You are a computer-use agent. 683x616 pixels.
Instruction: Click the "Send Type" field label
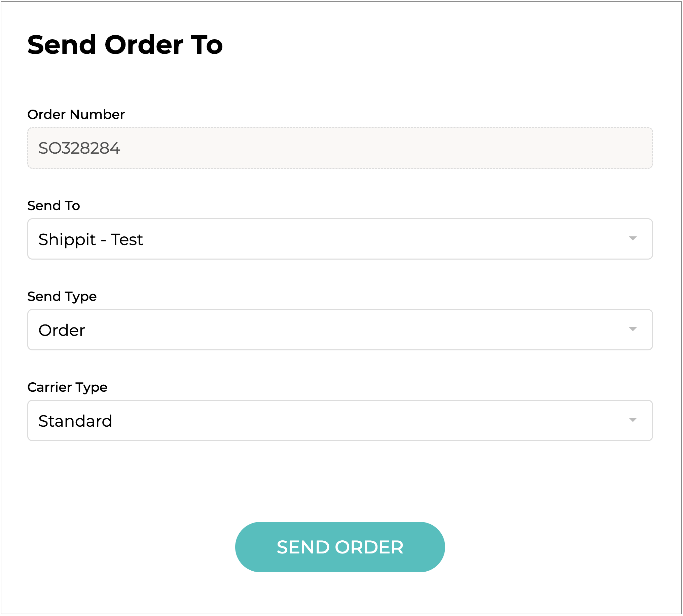tap(62, 296)
